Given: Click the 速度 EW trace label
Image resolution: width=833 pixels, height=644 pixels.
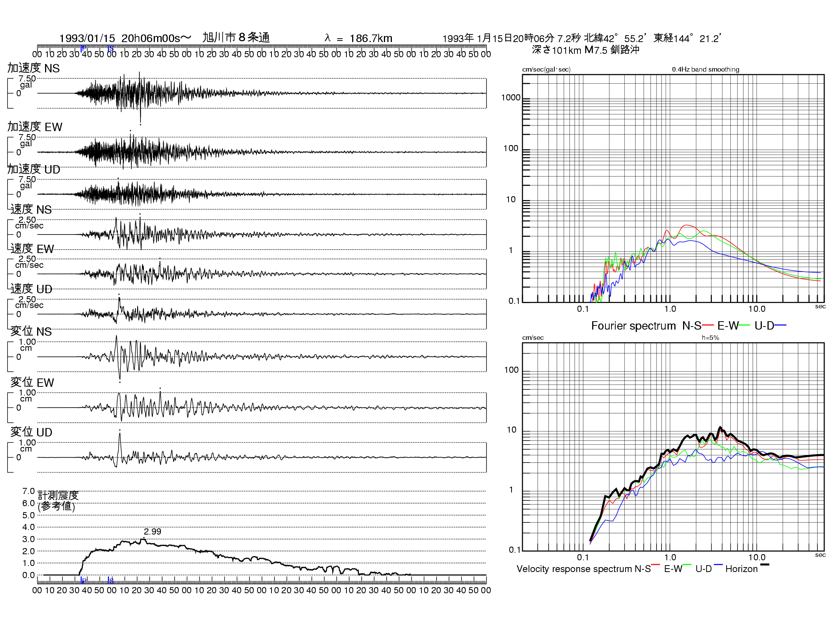Looking at the screenshot, I should [32, 249].
